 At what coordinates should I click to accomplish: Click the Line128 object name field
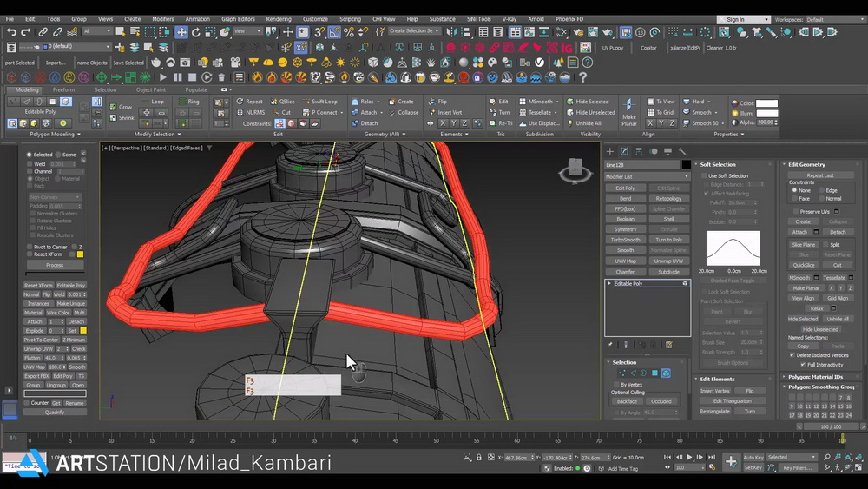(x=642, y=164)
